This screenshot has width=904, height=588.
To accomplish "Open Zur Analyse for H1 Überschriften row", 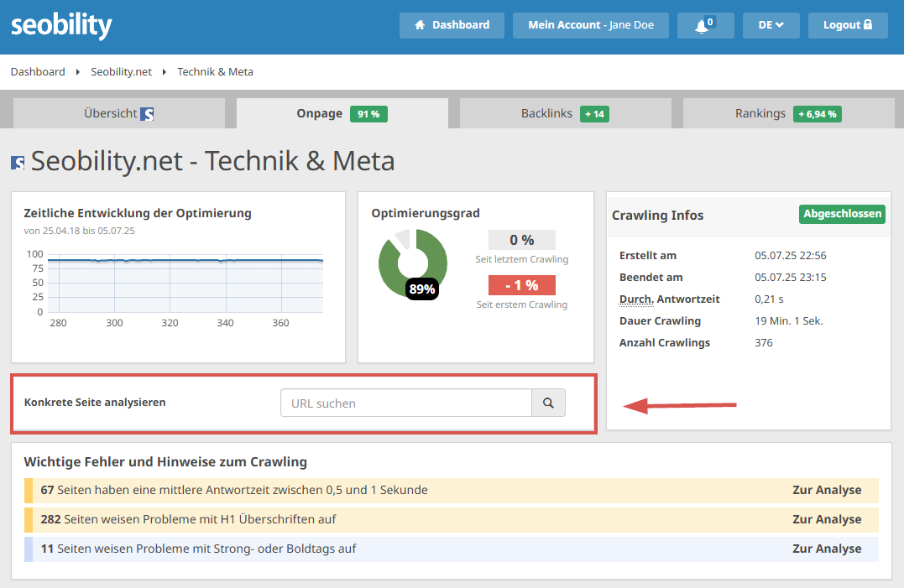I will click(x=827, y=519).
